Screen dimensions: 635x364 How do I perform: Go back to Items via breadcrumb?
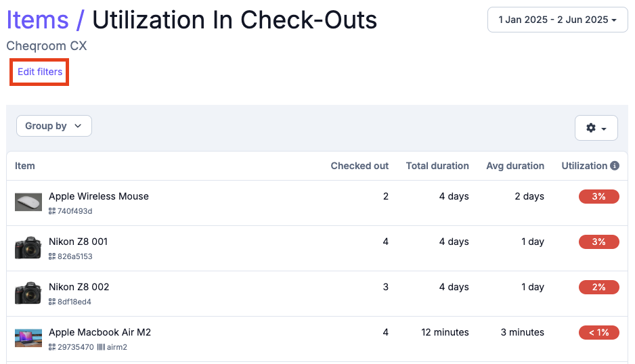pyautogui.click(x=38, y=20)
